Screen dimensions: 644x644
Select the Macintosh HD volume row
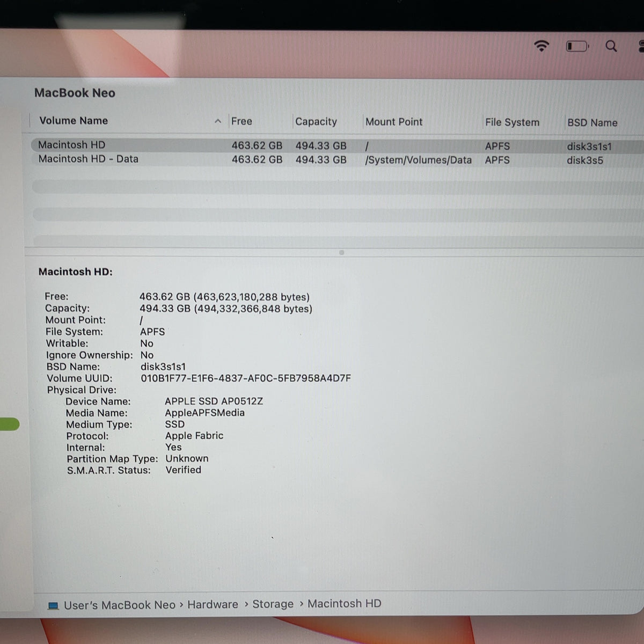(337, 145)
